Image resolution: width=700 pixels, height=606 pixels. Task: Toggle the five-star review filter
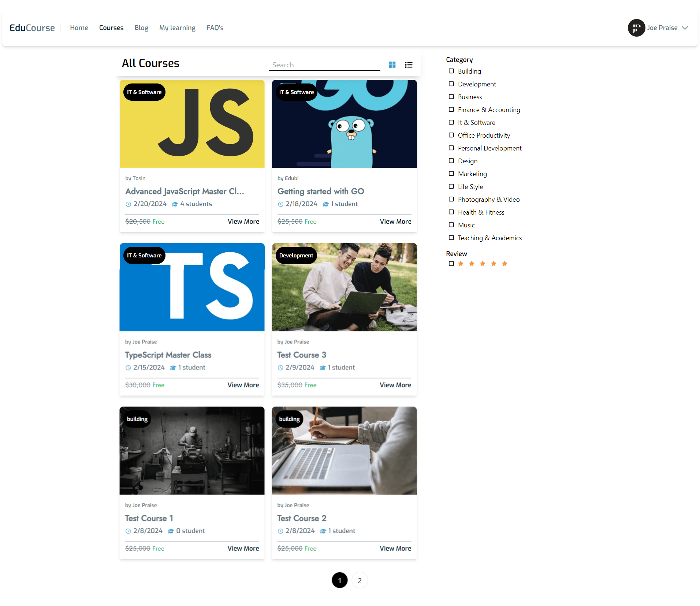point(451,264)
